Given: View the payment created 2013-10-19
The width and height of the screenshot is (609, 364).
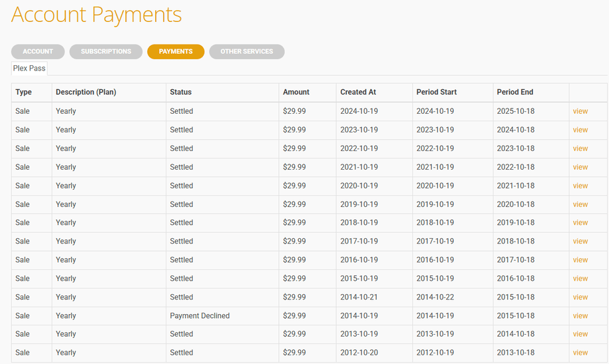Looking at the screenshot, I should 580,334.
